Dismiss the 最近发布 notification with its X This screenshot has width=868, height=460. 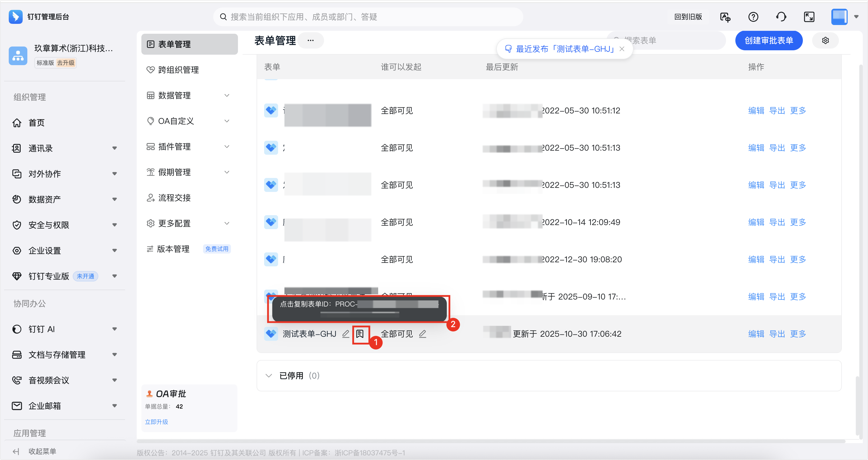(622, 49)
